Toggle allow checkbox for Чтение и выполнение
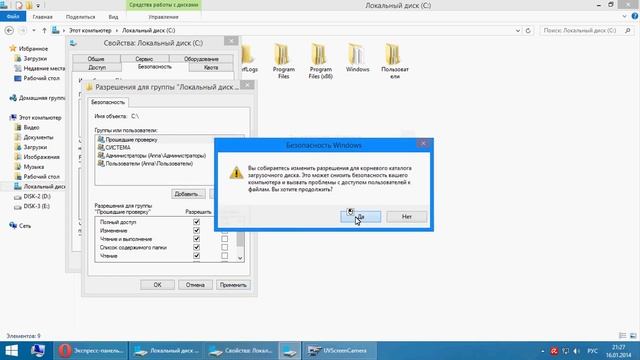 point(196,239)
